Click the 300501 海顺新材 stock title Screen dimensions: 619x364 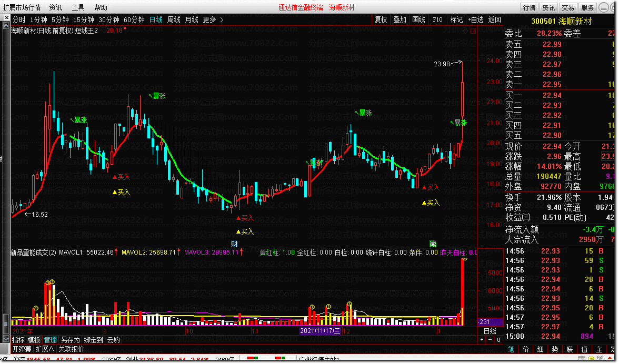pos(561,21)
